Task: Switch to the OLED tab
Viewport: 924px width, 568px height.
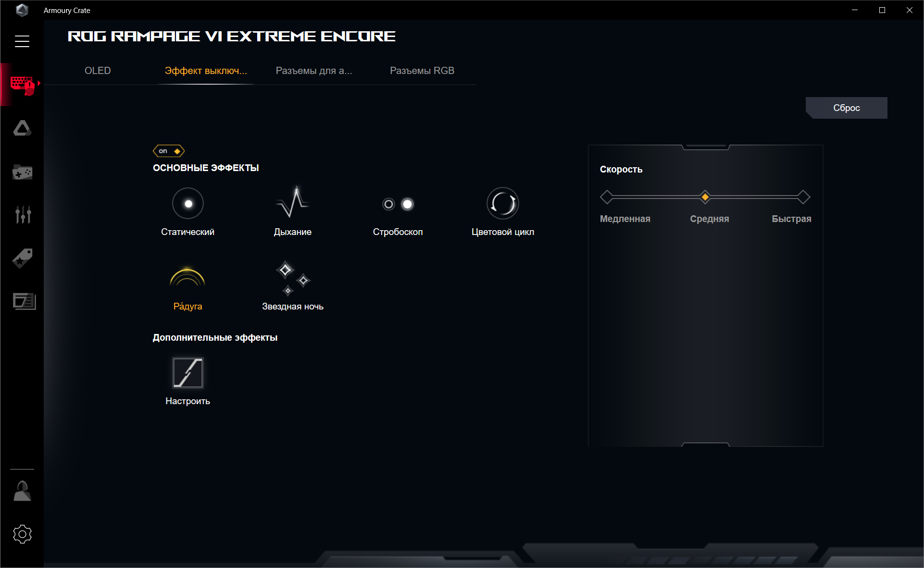Action: (x=98, y=71)
